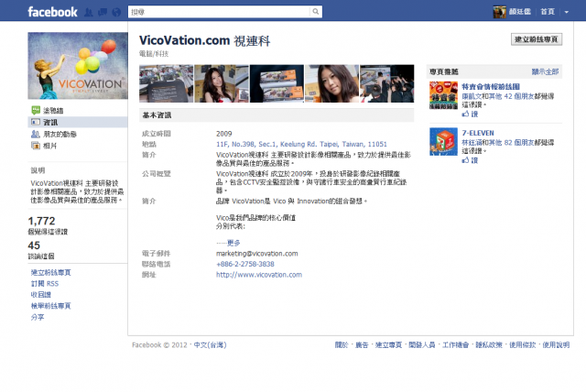Open first photo strip thumbnail
This screenshot has height=392, width=586.
click(167, 83)
